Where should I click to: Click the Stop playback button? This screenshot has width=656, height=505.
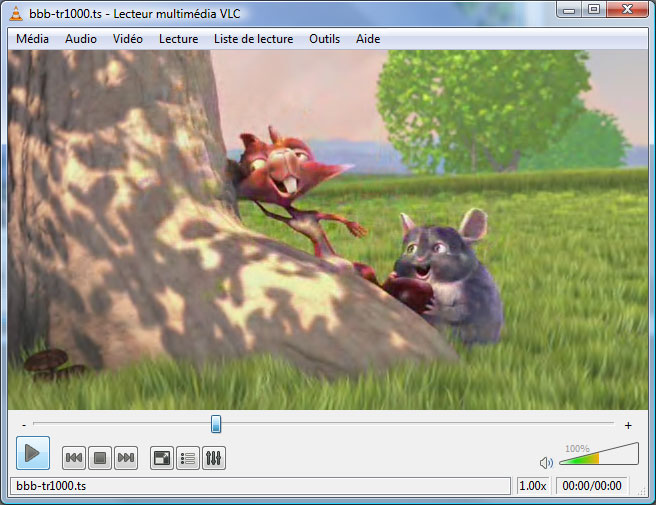coord(99,458)
